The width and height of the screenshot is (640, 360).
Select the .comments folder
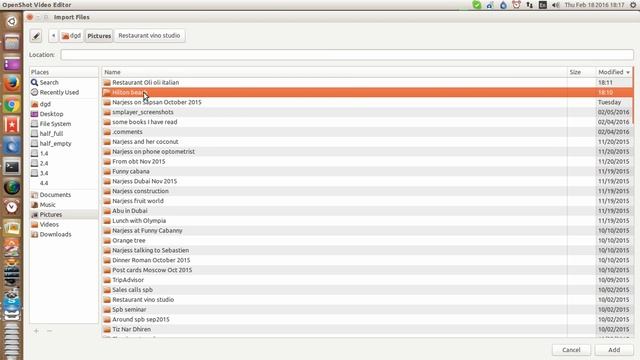(367, 132)
